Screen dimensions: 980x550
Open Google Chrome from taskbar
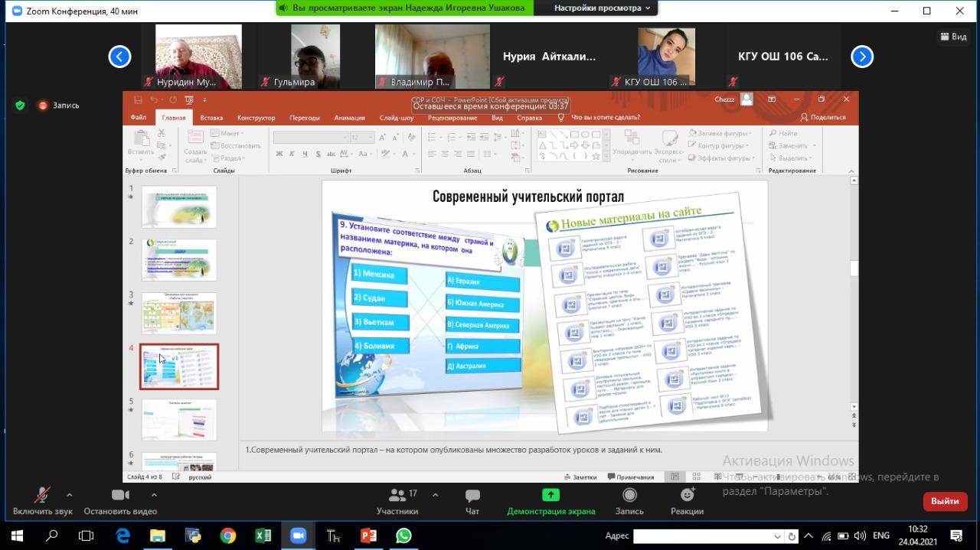click(227, 535)
